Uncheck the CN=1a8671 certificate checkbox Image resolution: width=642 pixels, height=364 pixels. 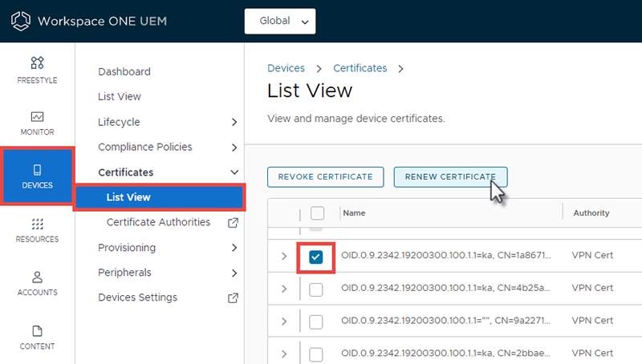point(316,257)
